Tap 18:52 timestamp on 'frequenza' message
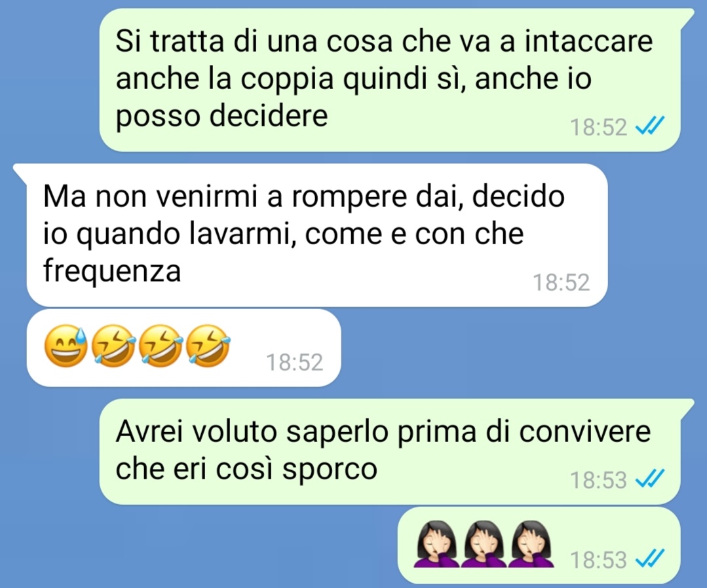Image resolution: width=707 pixels, height=588 pixels. pyautogui.click(x=562, y=282)
